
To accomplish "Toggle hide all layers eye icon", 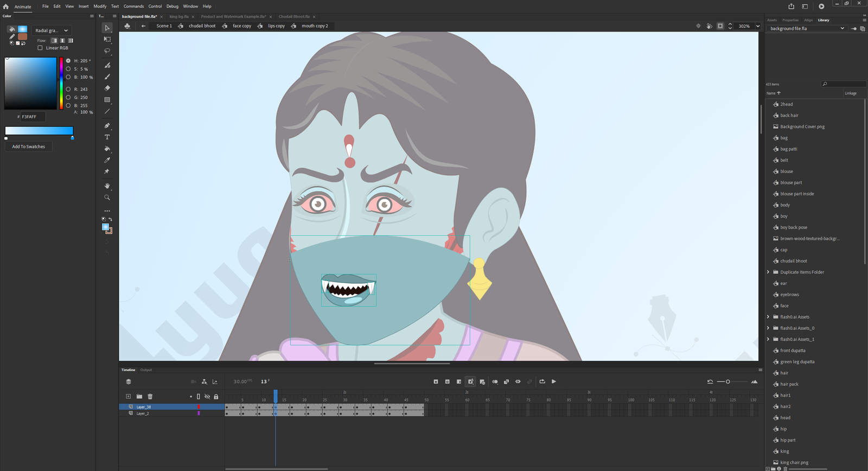I will coord(207,397).
